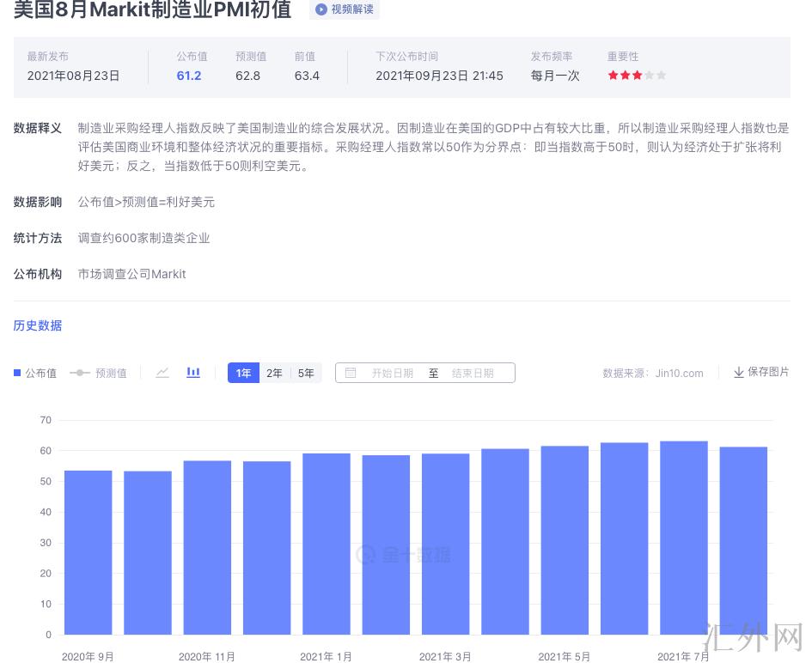812x663 pixels.
Task: Click the third red importance star
Action: coord(637,76)
